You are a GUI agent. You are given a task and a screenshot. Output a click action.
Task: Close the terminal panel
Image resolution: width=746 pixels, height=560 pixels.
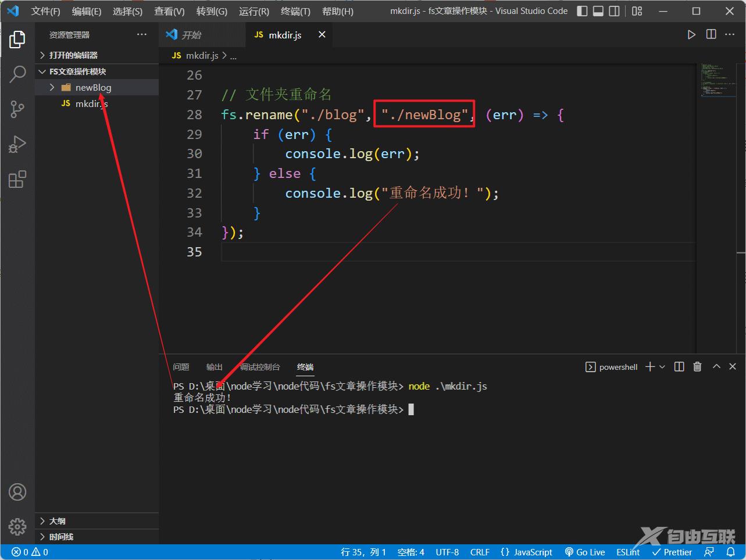click(733, 366)
